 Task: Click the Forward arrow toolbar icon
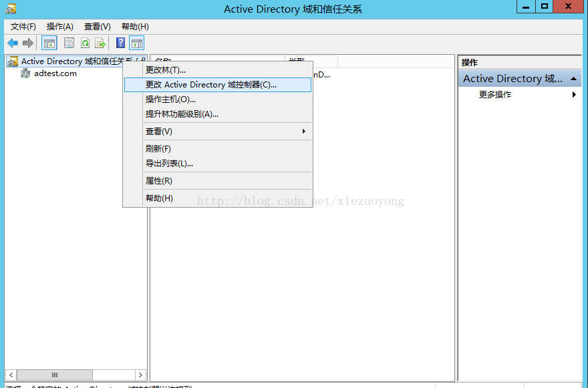point(28,43)
